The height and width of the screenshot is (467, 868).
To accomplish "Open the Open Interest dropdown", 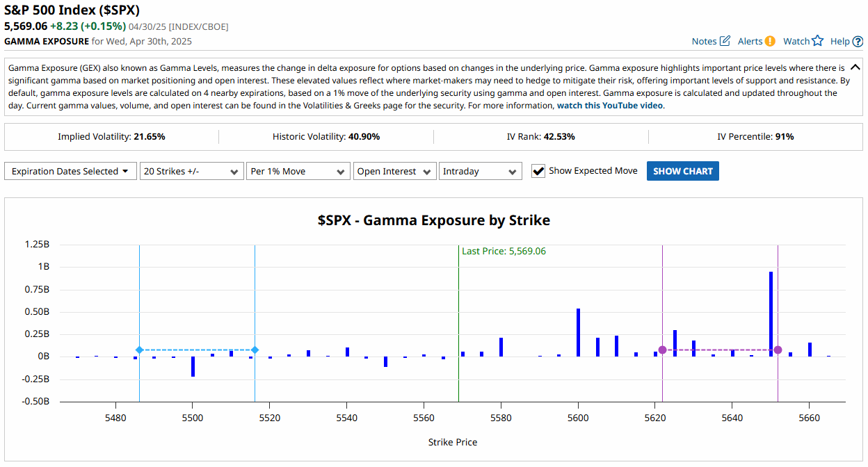I will pyautogui.click(x=394, y=171).
